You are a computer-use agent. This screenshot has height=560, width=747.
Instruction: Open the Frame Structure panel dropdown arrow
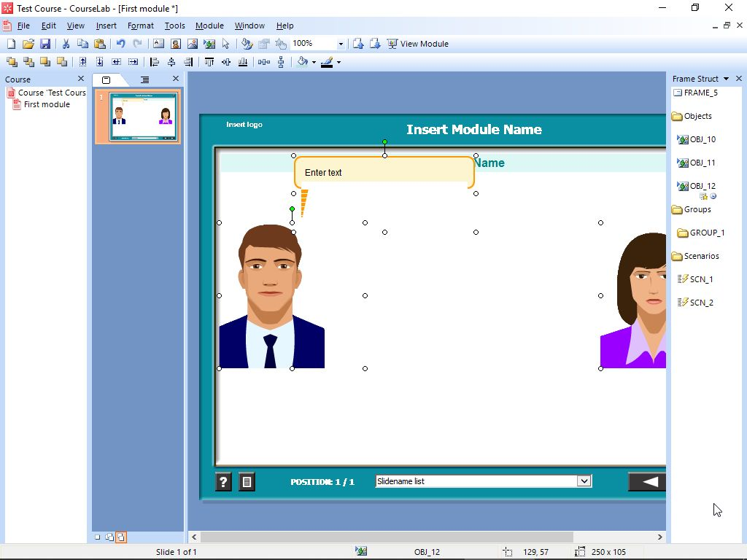(727, 78)
